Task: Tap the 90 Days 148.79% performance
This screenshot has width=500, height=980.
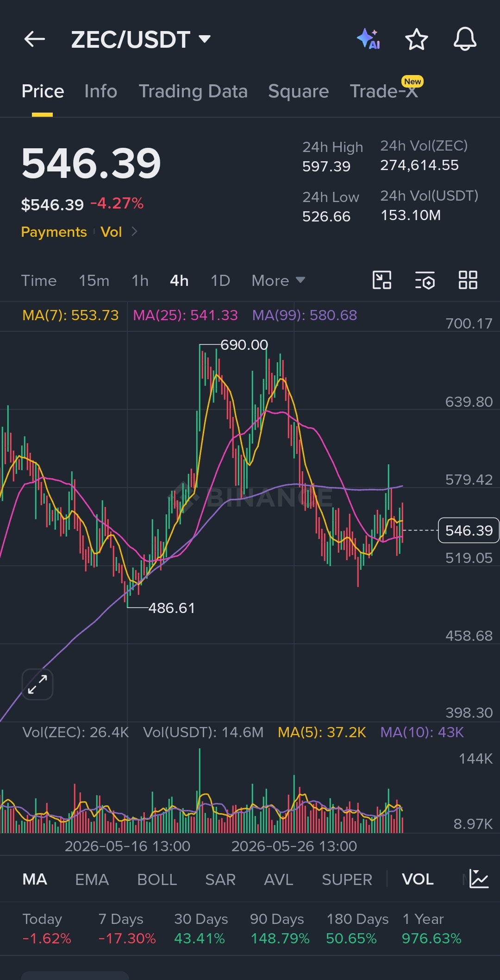Action: pyautogui.click(x=280, y=929)
